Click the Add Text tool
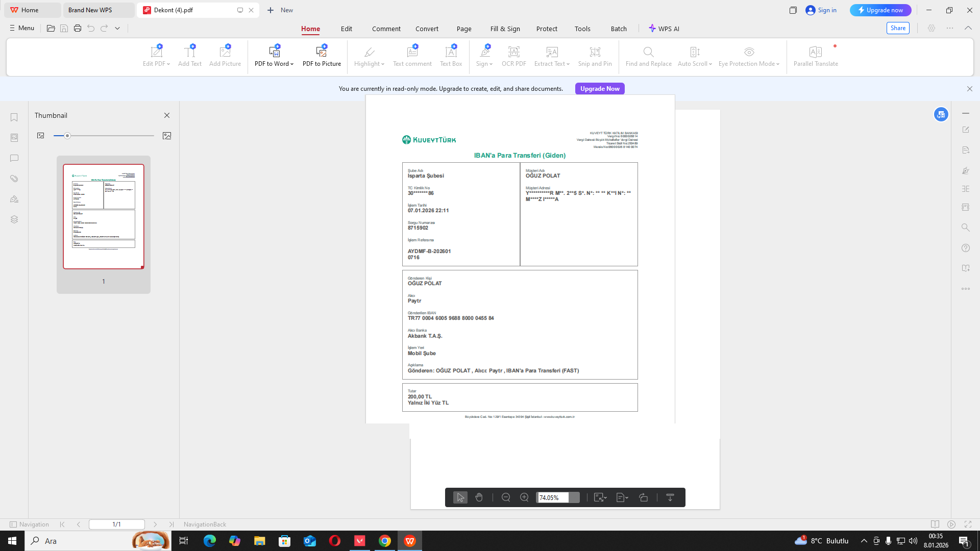980x551 pixels. pyautogui.click(x=190, y=56)
